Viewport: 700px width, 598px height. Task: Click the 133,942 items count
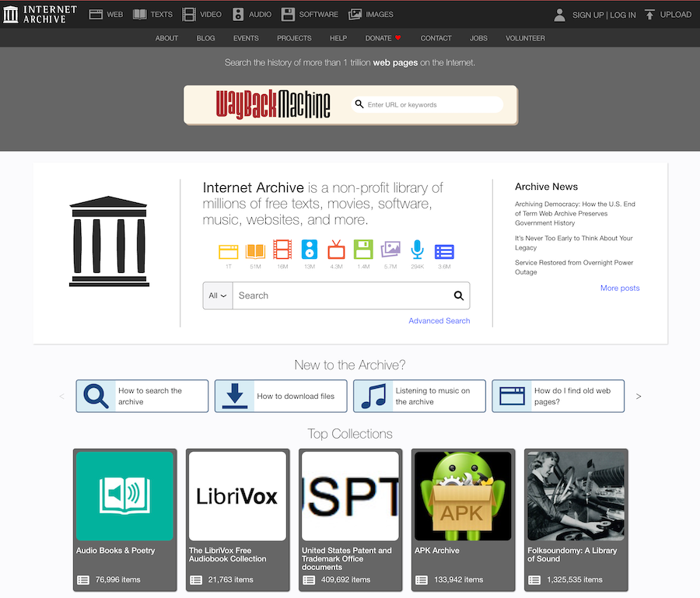458,579
